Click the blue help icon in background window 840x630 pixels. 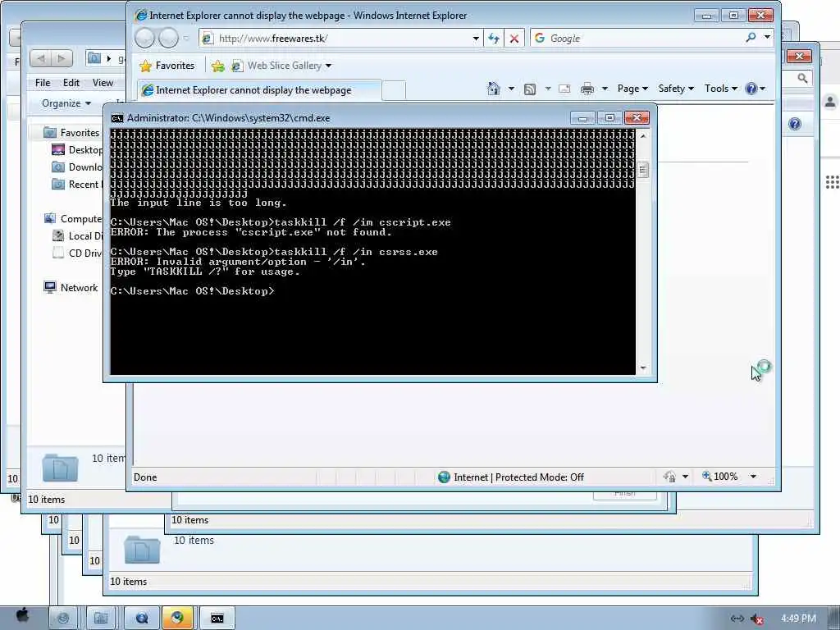(794, 125)
